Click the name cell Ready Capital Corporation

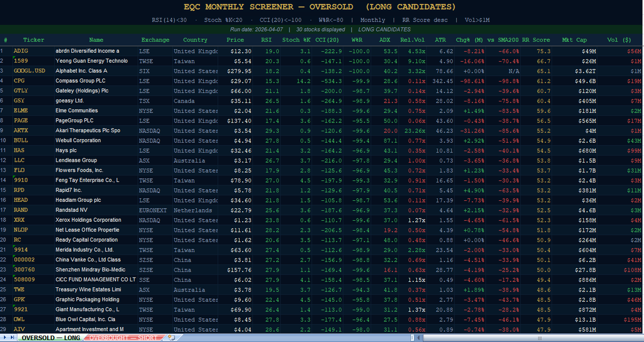click(96, 240)
